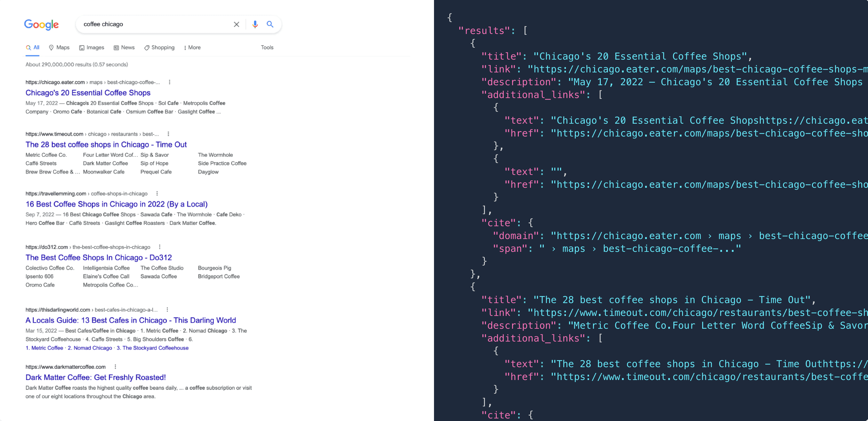The height and width of the screenshot is (421, 868).
Task: Open the search Tools options
Action: pos(267,47)
